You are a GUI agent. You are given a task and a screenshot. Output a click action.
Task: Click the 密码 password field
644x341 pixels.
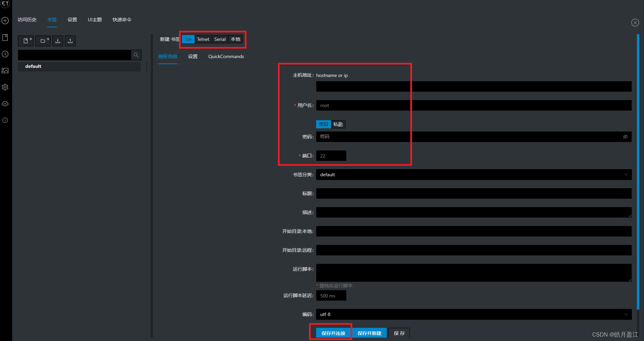pyautogui.click(x=469, y=137)
